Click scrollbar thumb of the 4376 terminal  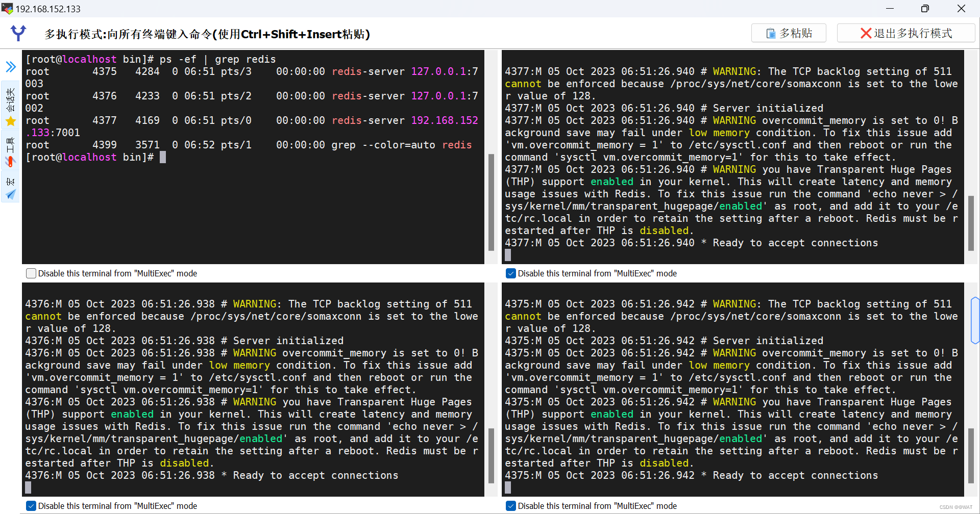[x=491, y=455]
